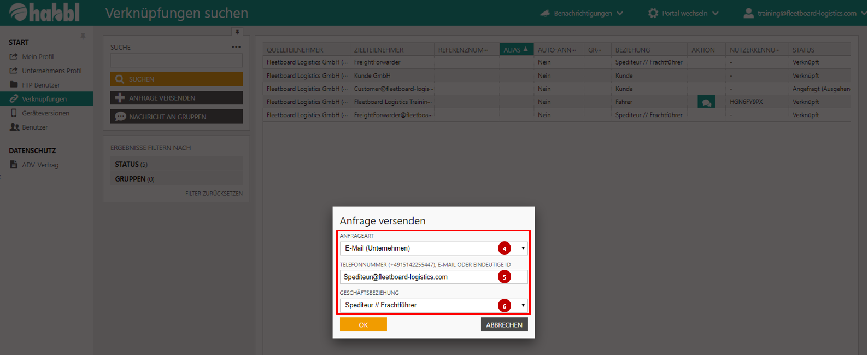Open the Benachrichtigungen notifications menu

pos(582,13)
